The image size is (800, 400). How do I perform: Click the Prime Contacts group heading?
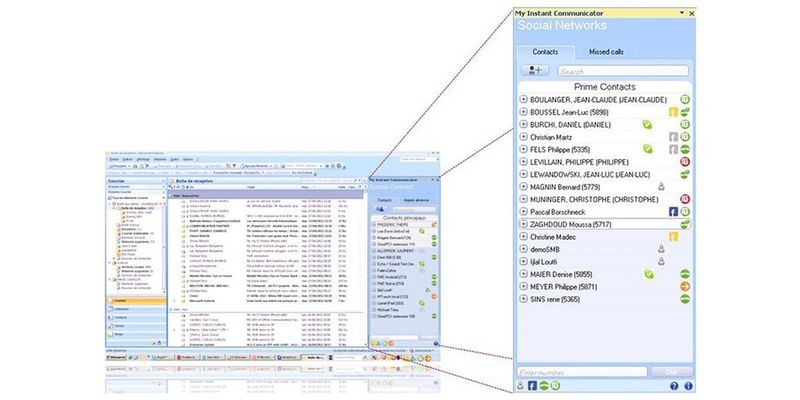pos(605,87)
